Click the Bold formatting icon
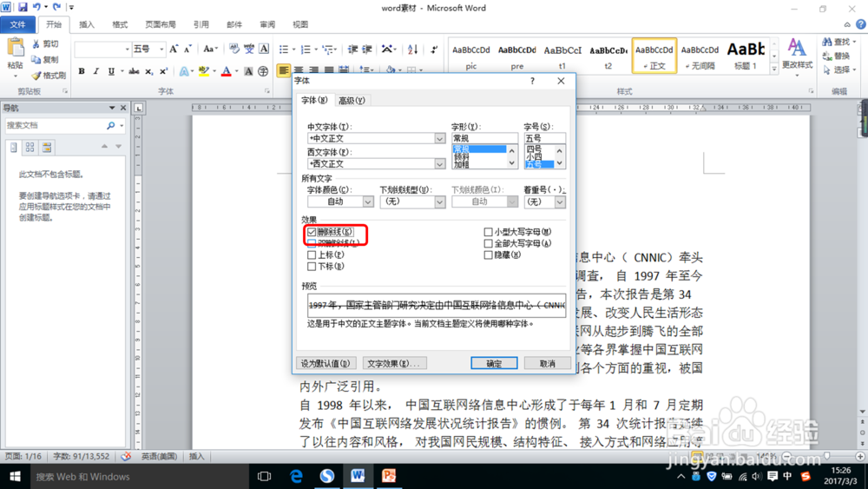Image resolution: width=868 pixels, height=489 pixels. [x=82, y=71]
